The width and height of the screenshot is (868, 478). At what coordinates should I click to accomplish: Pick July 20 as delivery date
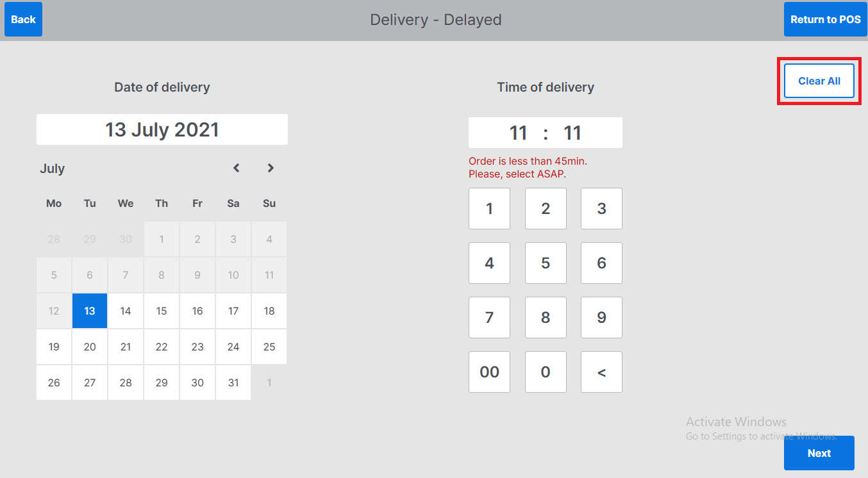click(90, 347)
